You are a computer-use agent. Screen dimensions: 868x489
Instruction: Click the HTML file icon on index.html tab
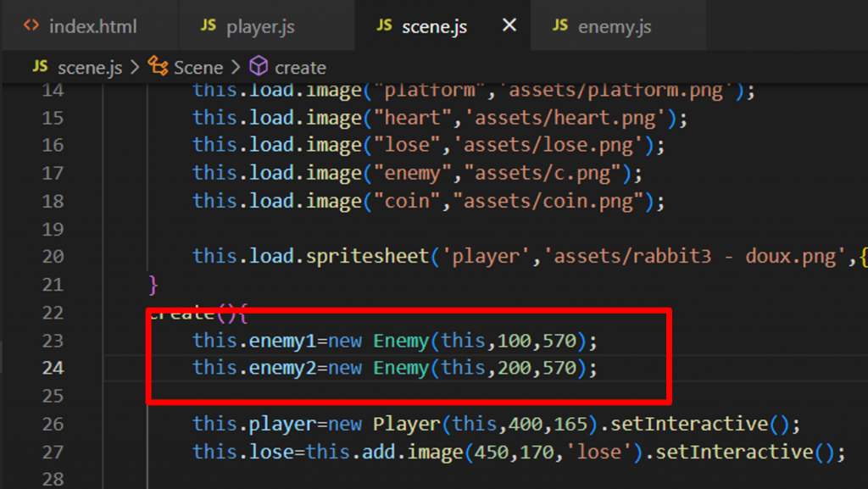31,25
